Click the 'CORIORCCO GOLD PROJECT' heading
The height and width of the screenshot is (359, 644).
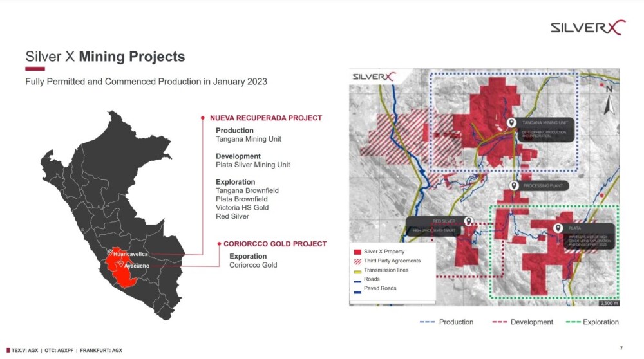tap(275, 244)
